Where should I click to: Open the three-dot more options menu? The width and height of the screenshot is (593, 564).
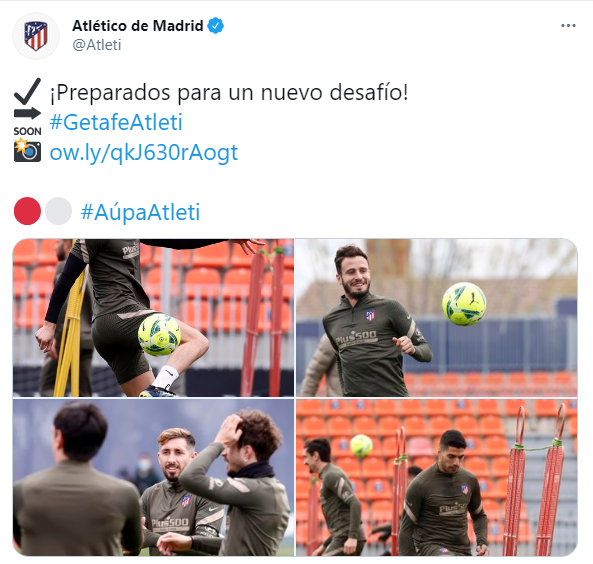tap(568, 26)
